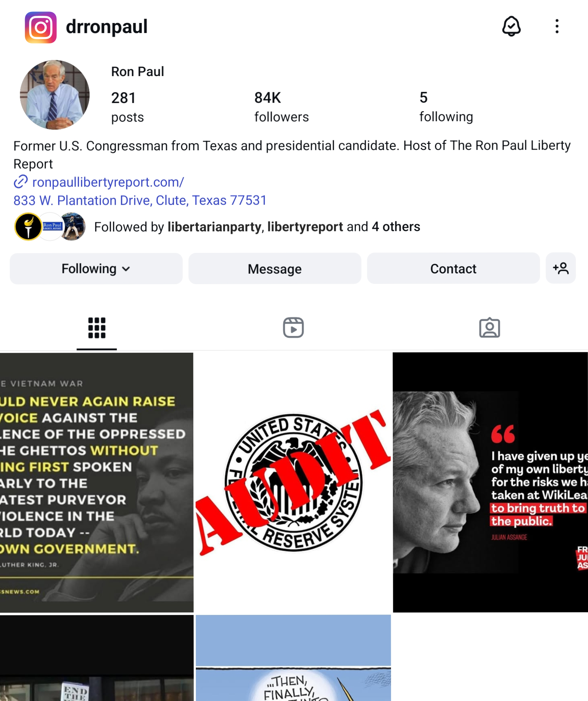Open the Julian Assange quote post
Screen dimensions: 588x701
(x=490, y=482)
